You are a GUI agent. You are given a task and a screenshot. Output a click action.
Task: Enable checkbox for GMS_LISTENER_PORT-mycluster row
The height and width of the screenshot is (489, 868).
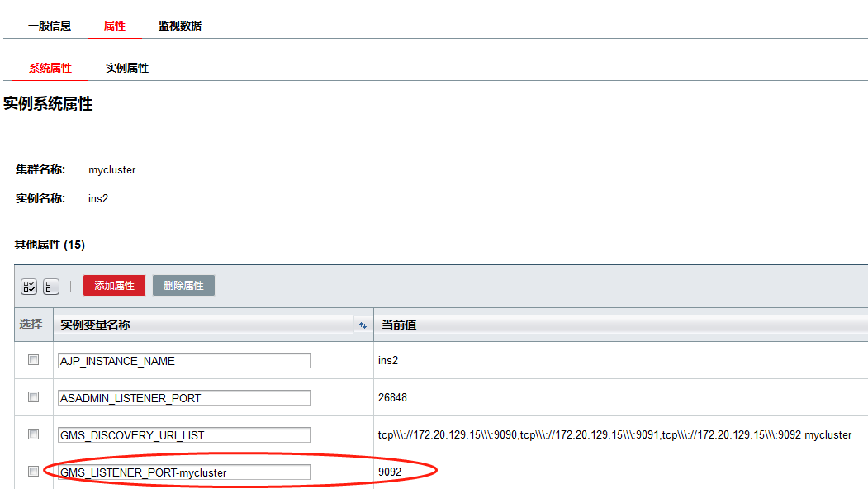pos(34,472)
